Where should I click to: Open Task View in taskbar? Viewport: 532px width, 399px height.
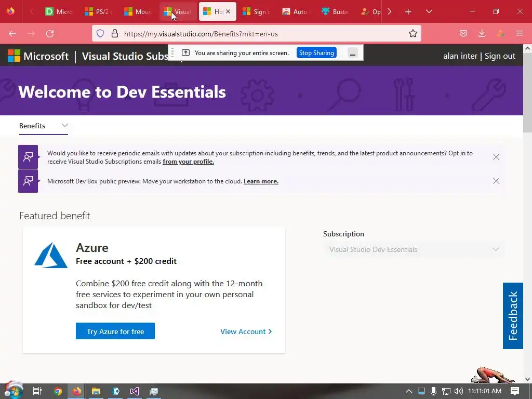[x=37, y=391]
